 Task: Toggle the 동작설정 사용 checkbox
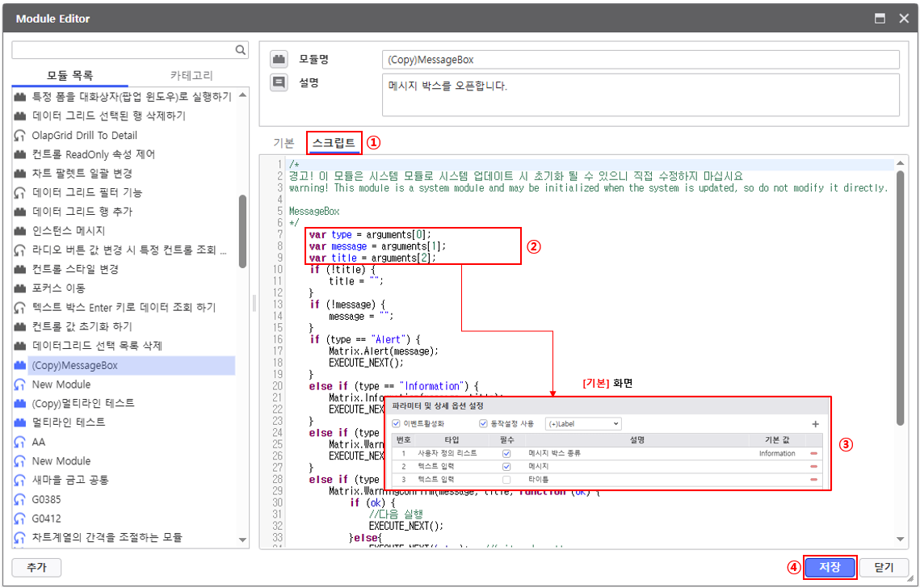483,424
